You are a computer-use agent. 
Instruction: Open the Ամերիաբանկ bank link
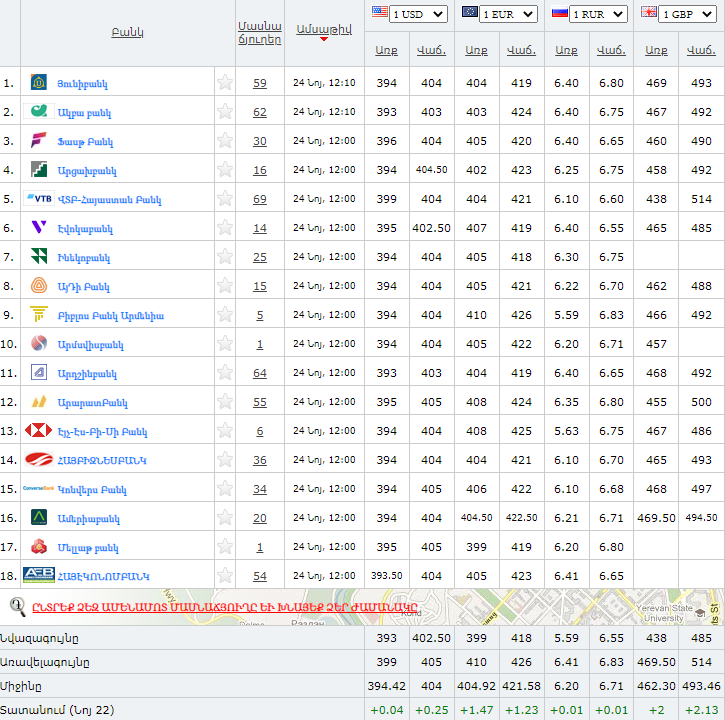tap(88, 519)
